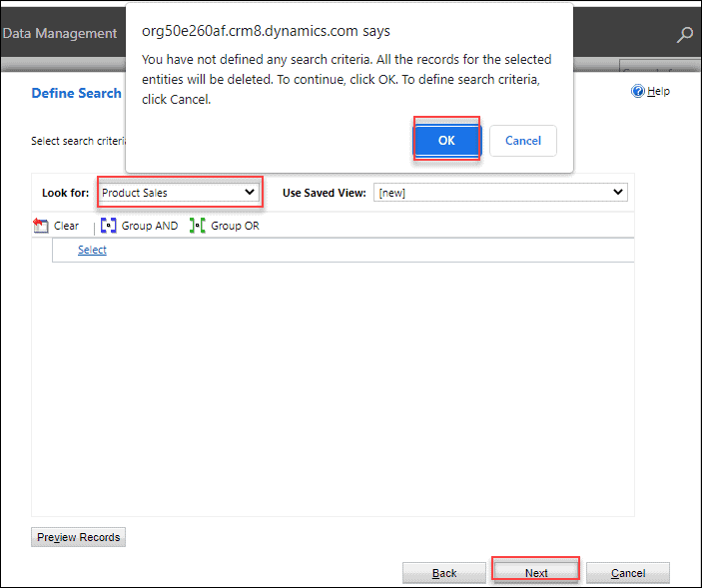Screen dimensions: 702x588
Task: Click the Preview Records button
Action: click(78, 537)
